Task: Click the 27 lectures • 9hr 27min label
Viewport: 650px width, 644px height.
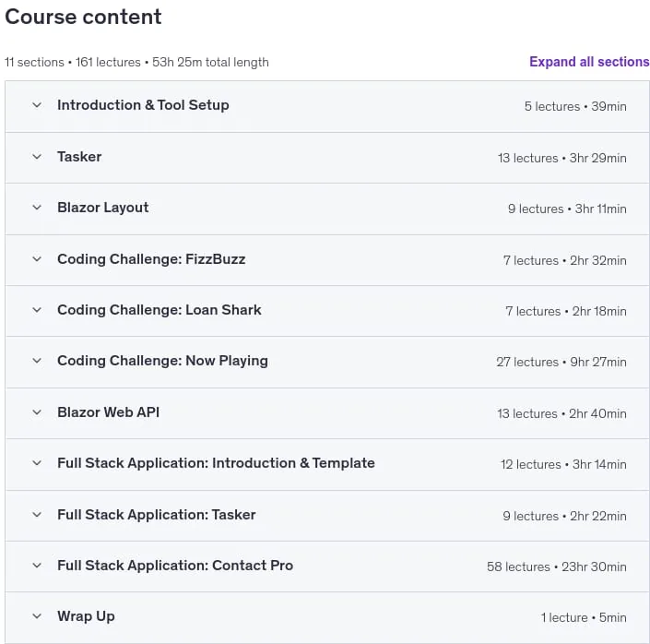Action: pos(561,363)
